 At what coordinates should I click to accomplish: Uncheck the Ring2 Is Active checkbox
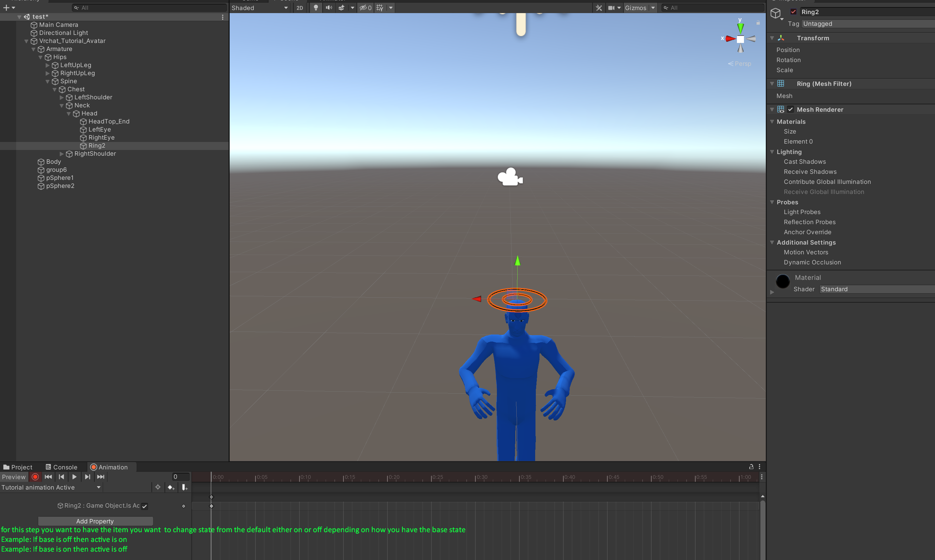point(145,506)
